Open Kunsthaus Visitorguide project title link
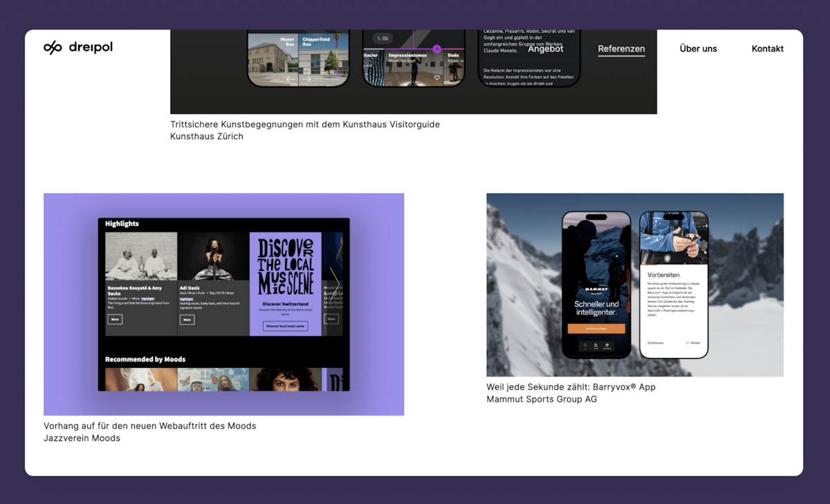The height and width of the screenshot is (504, 830). [305, 124]
